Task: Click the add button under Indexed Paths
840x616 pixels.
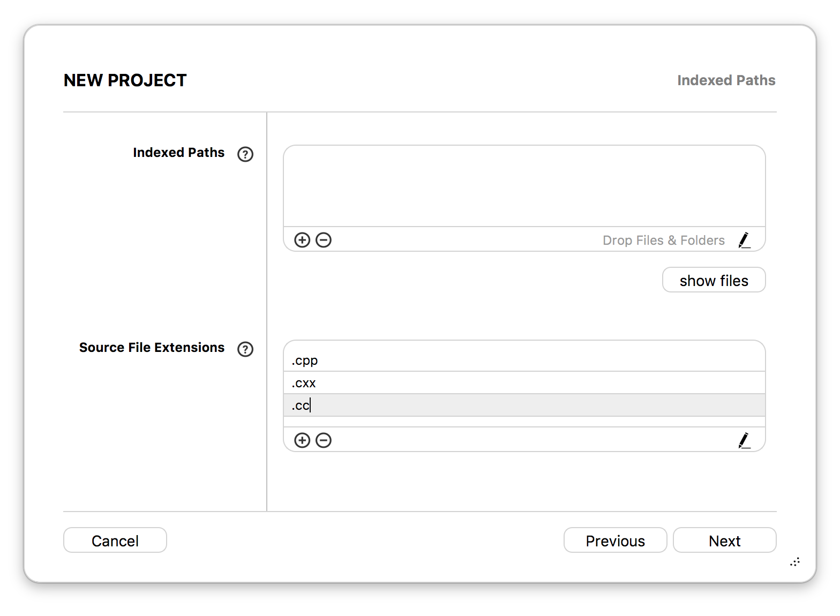Action: [302, 240]
